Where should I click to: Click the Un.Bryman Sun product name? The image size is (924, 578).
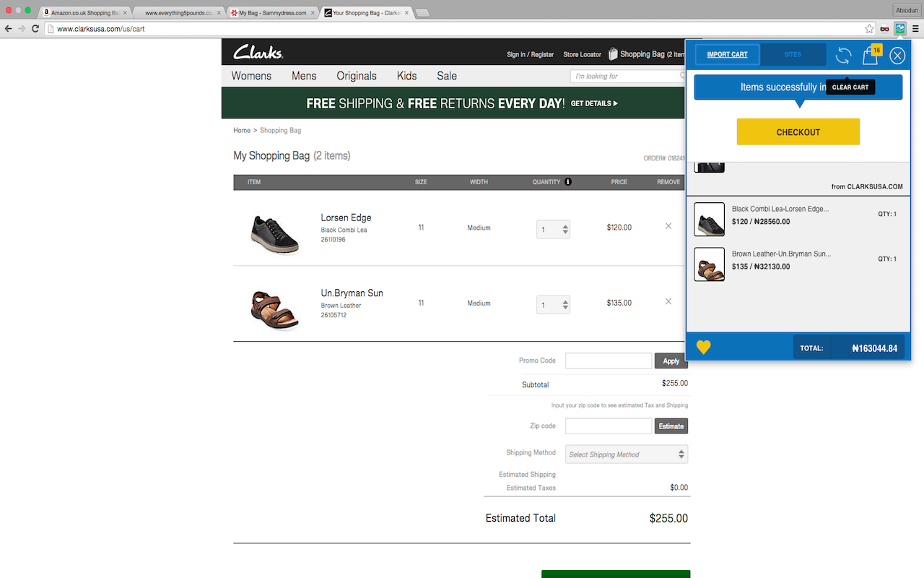coord(352,293)
